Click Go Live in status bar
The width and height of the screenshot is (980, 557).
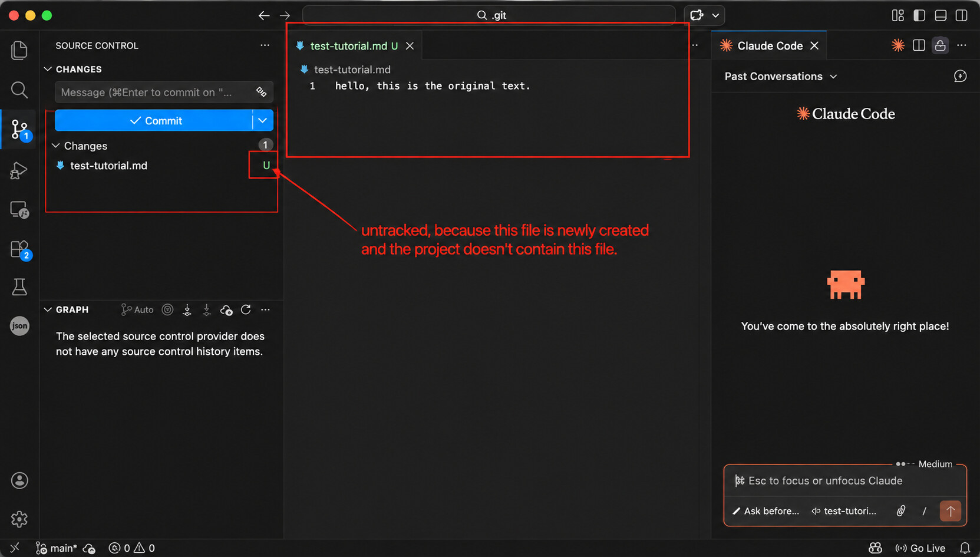click(x=920, y=548)
